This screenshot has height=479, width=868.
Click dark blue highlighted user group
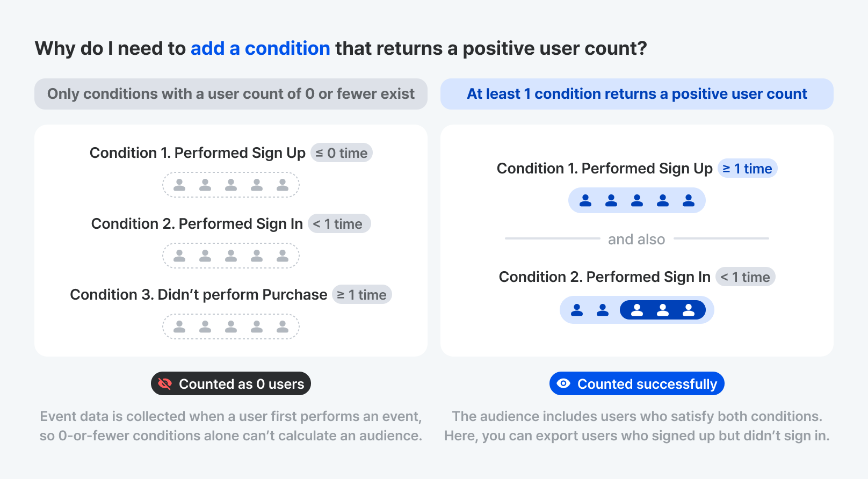[x=663, y=310]
